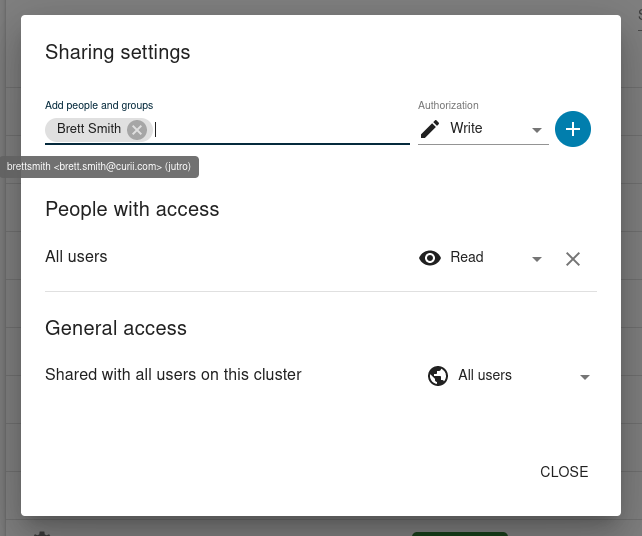Click the People with access heading
Viewport: 642px width, 536px height.
[132, 209]
